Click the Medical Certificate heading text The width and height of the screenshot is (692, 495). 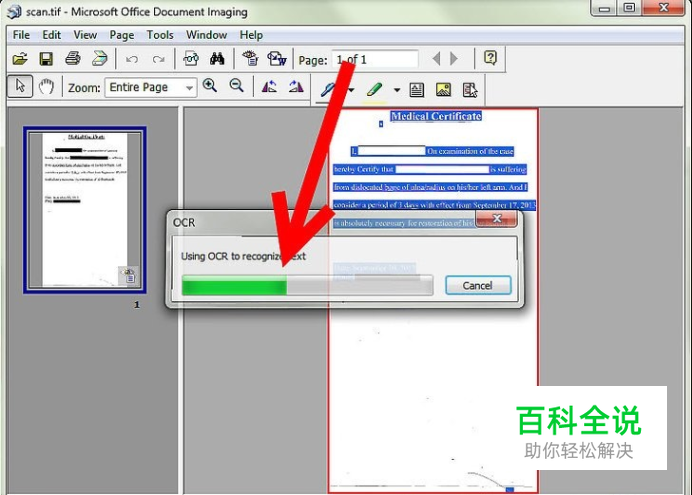coord(436,116)
